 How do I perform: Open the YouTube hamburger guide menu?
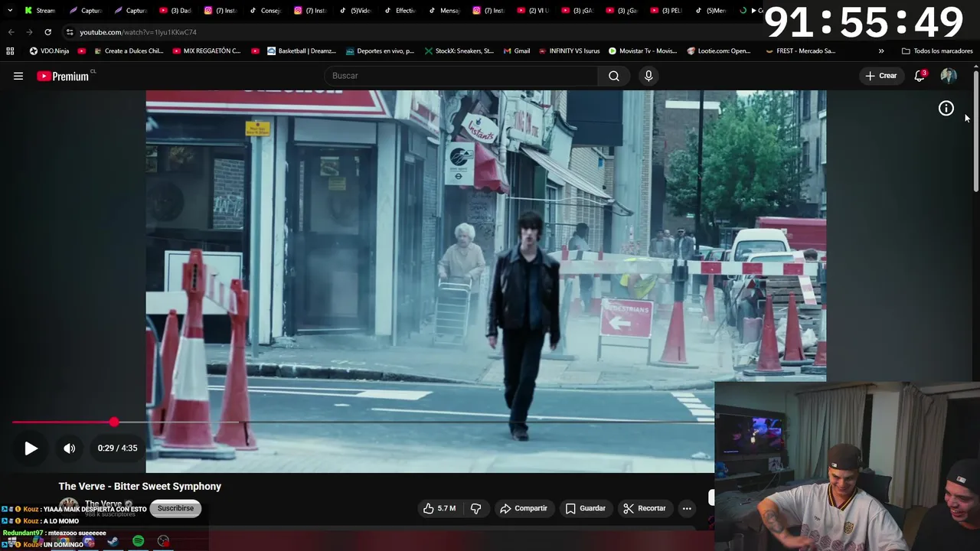coord(18,76)
